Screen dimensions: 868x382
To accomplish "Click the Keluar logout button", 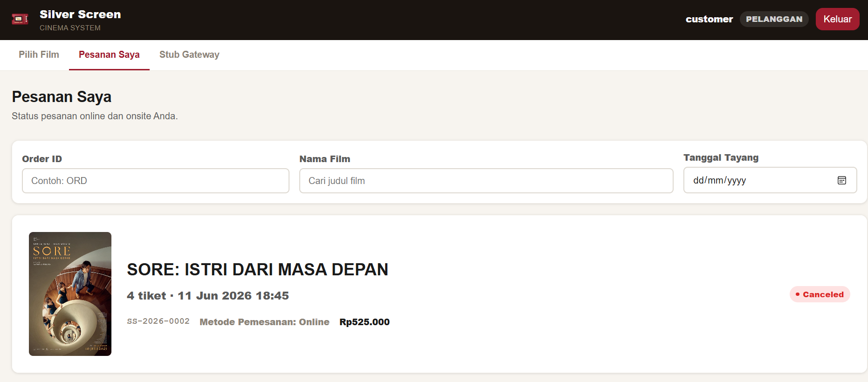I will click(x=837, y=19).
